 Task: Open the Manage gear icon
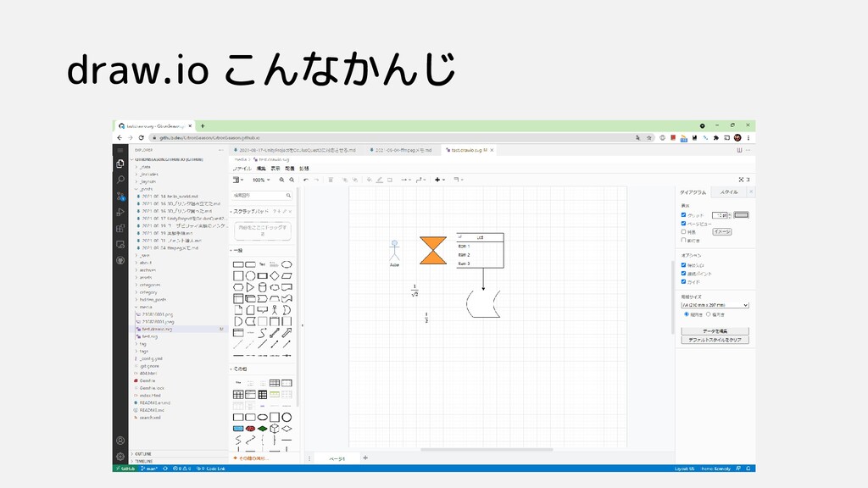point(120,457)
